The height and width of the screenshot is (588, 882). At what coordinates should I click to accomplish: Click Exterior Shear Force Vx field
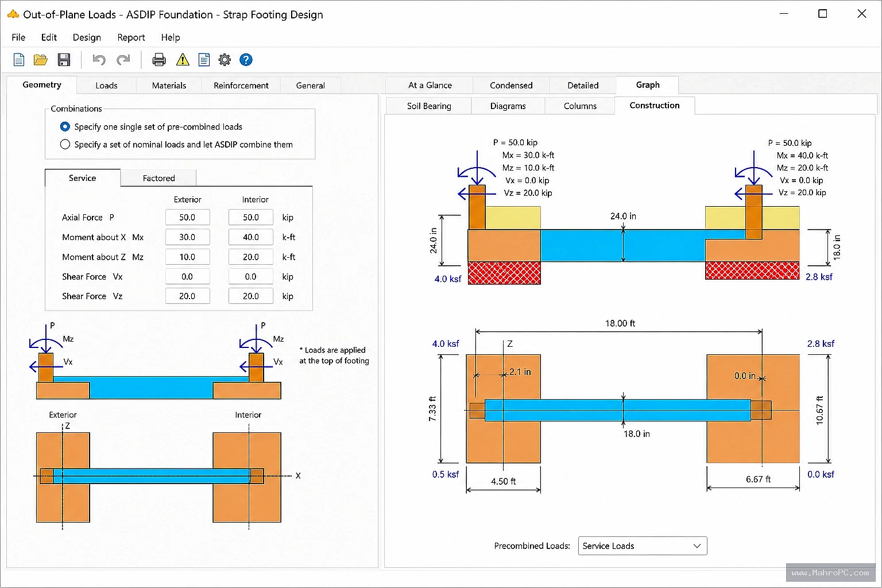187,276
